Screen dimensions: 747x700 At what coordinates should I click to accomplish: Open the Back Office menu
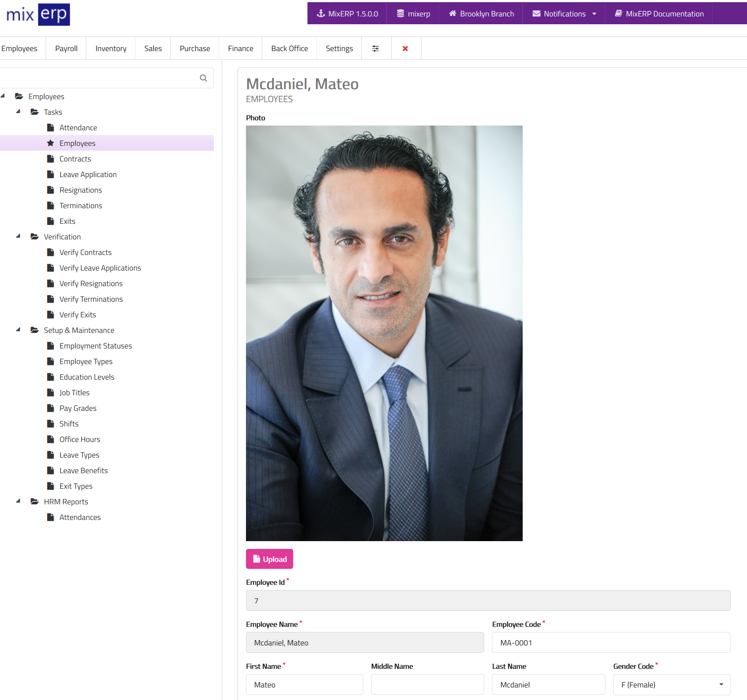click(x=290, y=48)
